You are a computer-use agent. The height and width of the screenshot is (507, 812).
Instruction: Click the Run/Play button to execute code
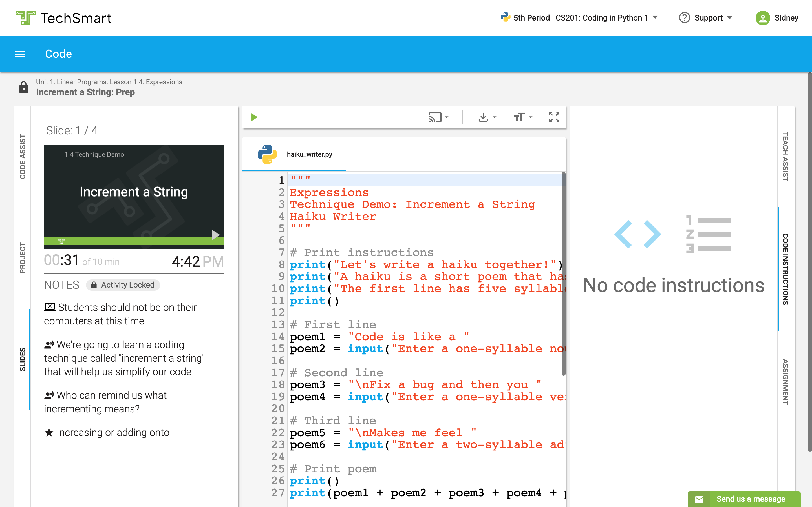coord(255,117)
